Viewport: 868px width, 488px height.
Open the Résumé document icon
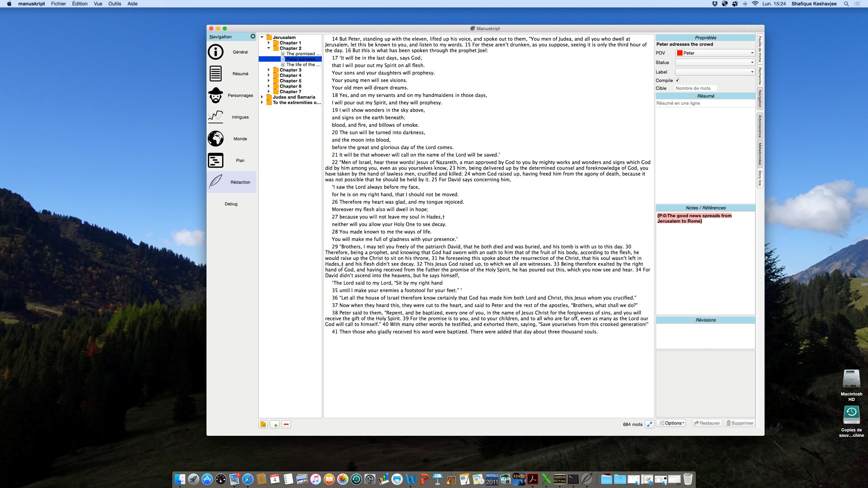[216, 74]
